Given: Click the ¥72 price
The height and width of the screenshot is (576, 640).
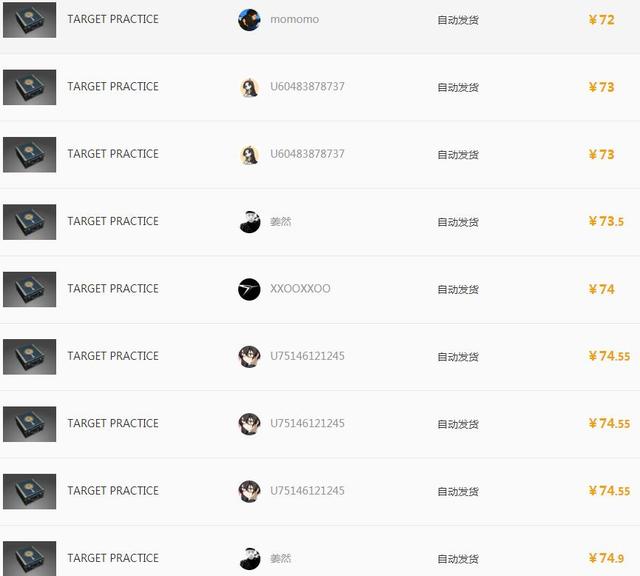Looking at the screenshot, I should [601, 20].
